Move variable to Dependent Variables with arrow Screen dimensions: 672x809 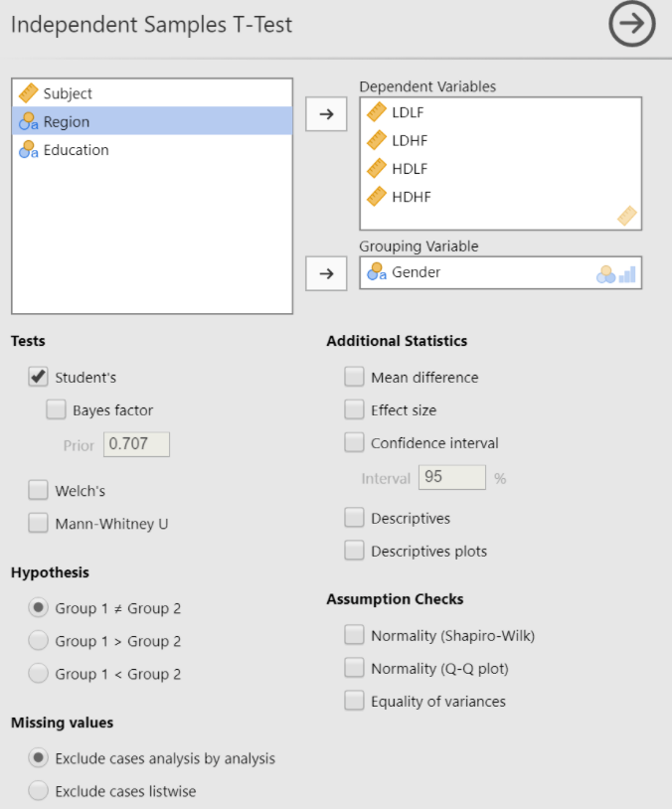pyautogui.click(x=326, y=114)
